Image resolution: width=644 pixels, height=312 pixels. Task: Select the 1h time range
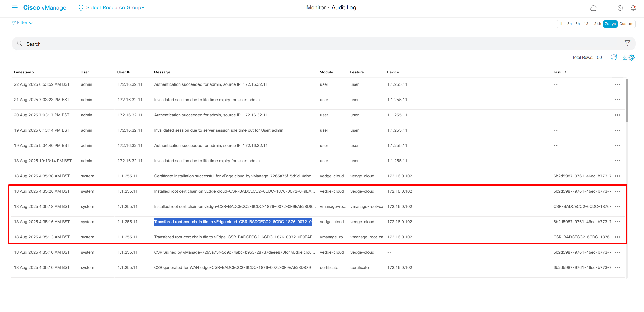561,24
